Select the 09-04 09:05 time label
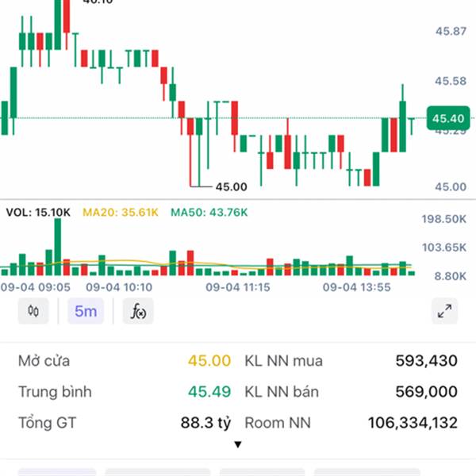 tap(36, 287)
